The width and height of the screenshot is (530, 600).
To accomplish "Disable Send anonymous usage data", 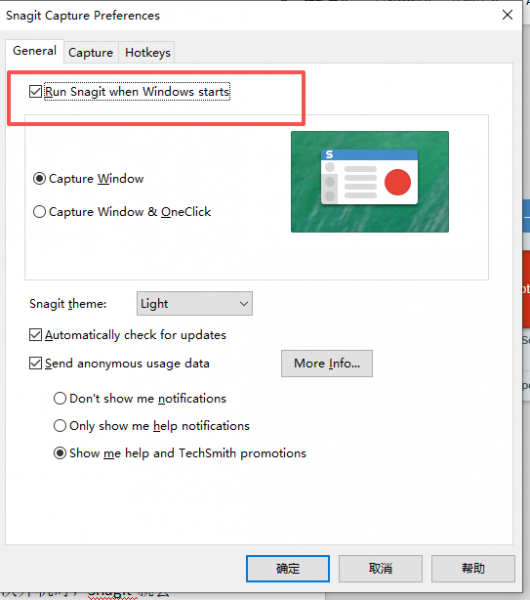I will 36,363.
